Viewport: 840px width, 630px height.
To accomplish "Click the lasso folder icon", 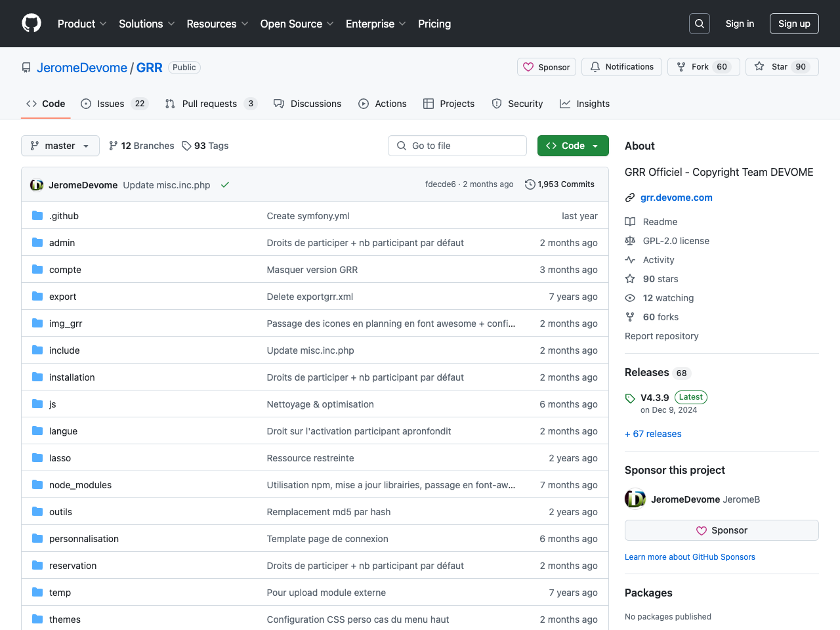I will tap(37, 457).
